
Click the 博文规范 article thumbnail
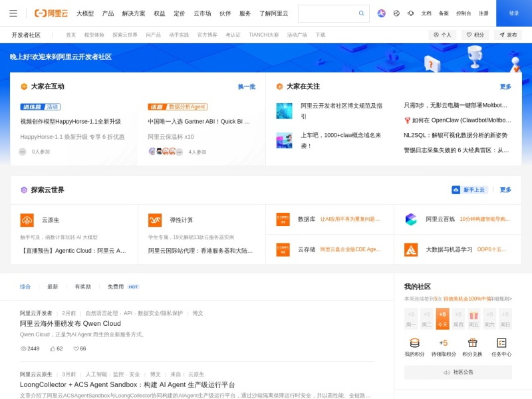[x=284, y=111]
